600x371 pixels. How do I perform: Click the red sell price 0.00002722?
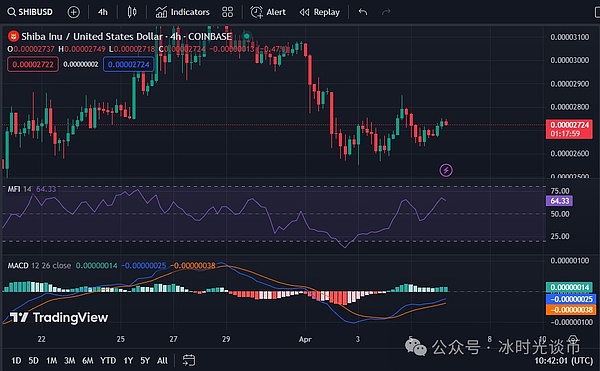click(x=33, y=64)
